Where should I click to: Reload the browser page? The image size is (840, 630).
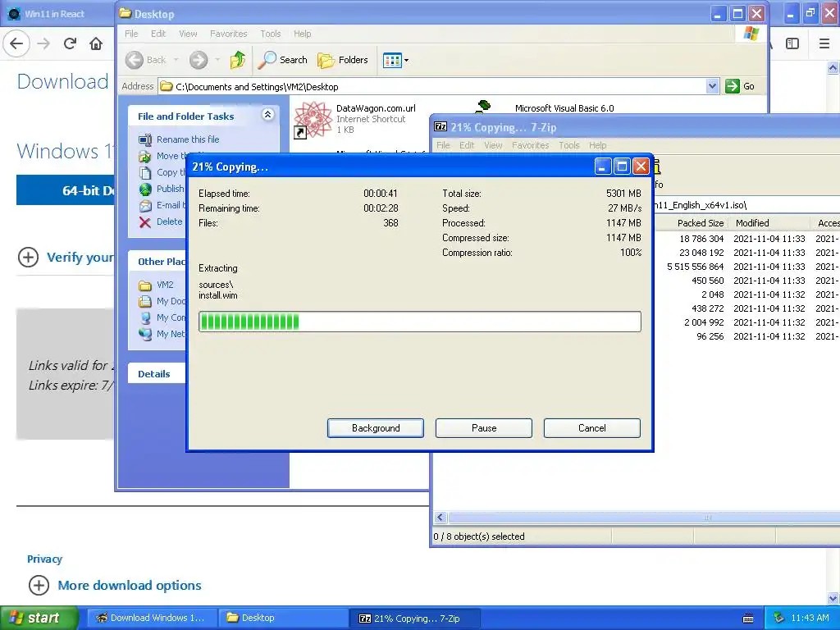click(x=70, y=43)
